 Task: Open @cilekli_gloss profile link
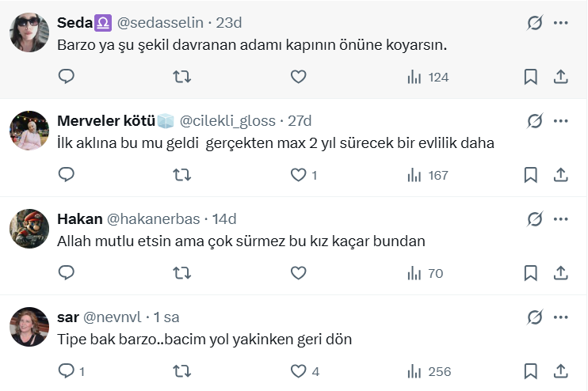coord(227,121)
